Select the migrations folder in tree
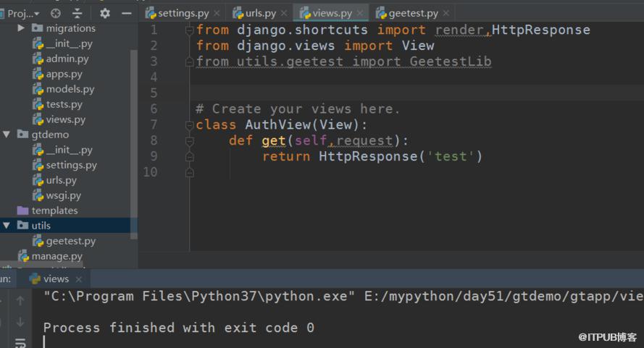The image size is (644, 348). click(71, 28)
